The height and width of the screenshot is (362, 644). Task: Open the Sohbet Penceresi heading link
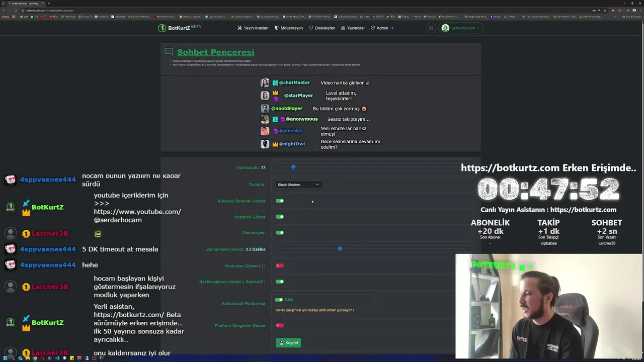click(x=215, y=52)
